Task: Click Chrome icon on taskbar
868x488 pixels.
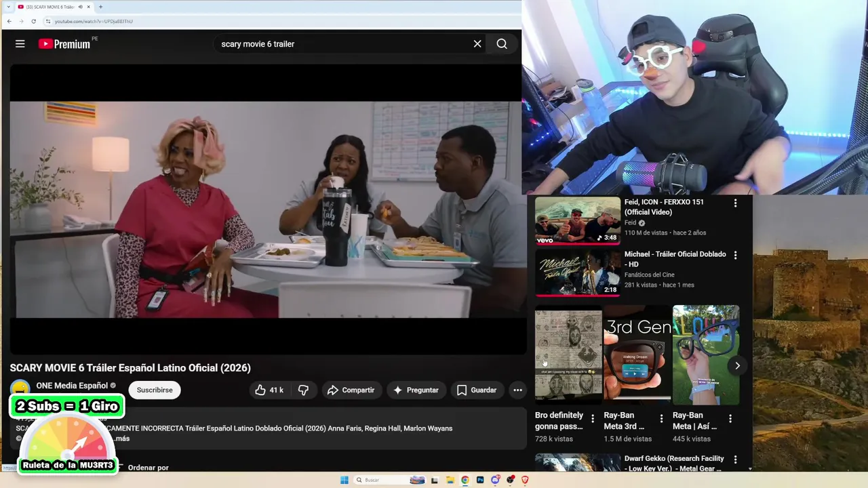Action: tap(465, 480)
